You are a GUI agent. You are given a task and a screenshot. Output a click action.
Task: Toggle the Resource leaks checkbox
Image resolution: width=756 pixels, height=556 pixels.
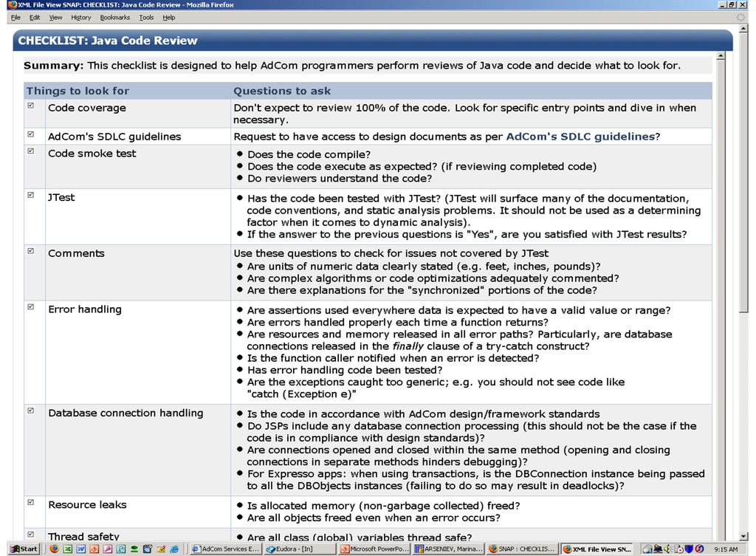click(31, 503)
